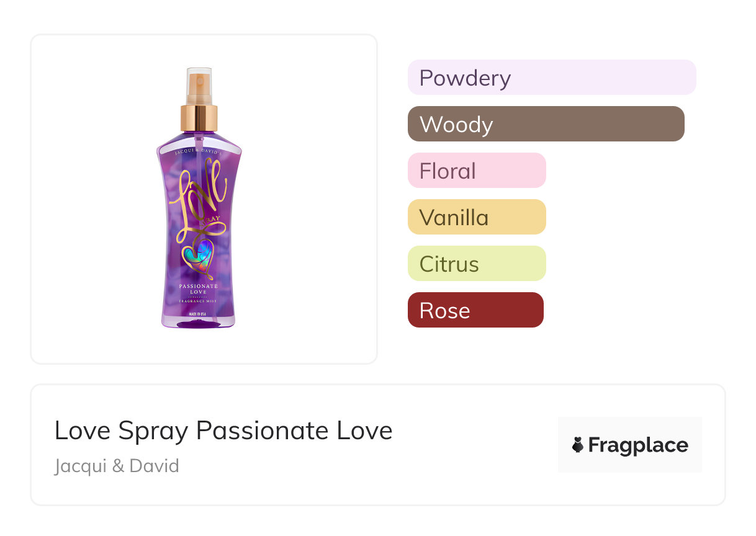Click the Passionate Love text on the bottle
This screenshot has width=756, height=536.
coord(199,289)
